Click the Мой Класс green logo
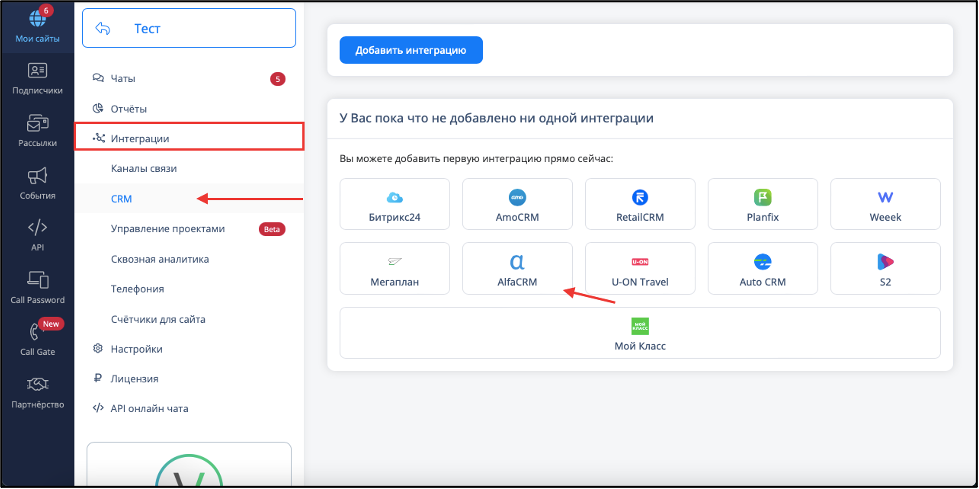 tap(640, 326)
